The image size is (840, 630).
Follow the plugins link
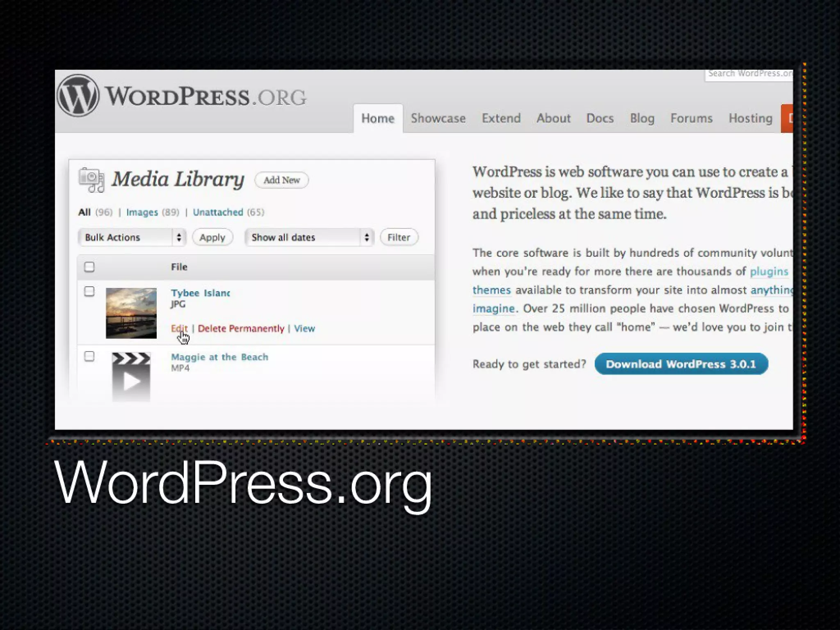[x=769, y=272]
